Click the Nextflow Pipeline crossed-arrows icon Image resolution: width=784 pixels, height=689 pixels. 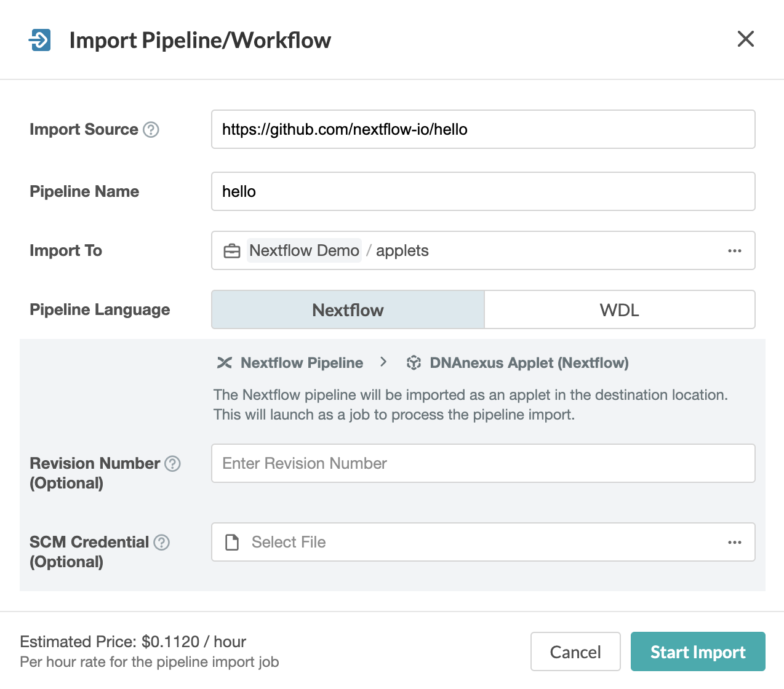click(x=224, y=362)
